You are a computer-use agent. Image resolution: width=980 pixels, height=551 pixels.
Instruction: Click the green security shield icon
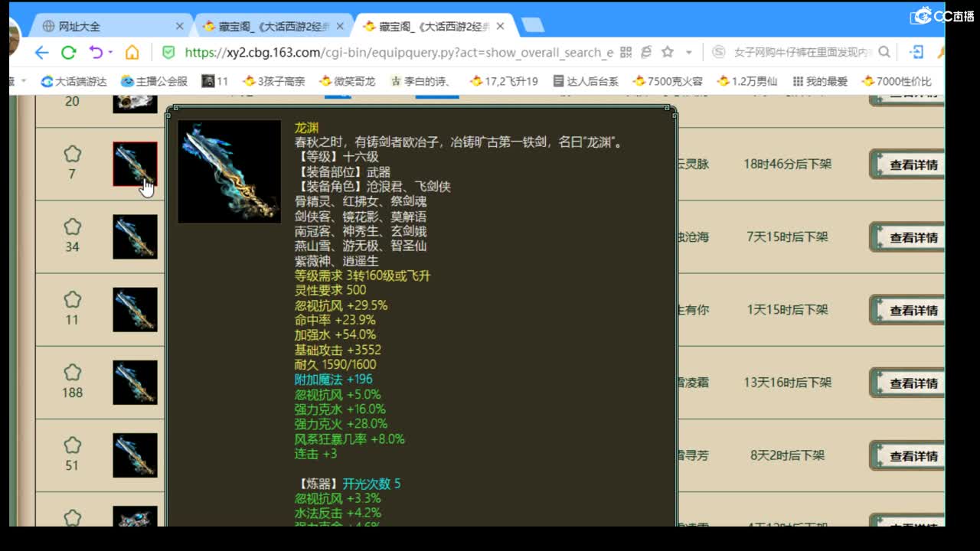coord(168,52)
